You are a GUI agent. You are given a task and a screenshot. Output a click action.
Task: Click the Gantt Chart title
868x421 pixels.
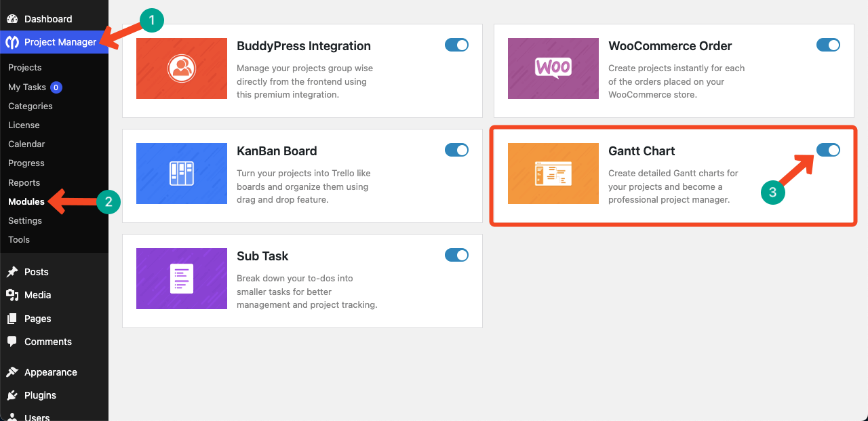642,151
